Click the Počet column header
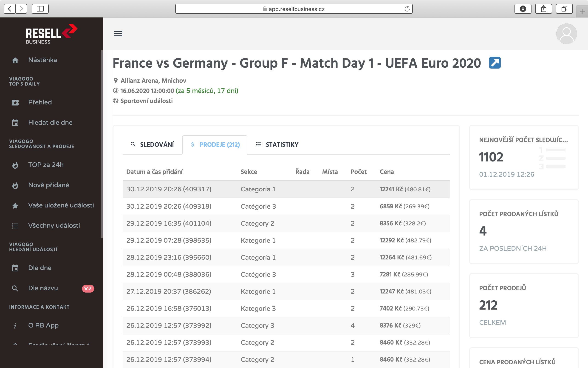 pyautogui.click(x=359, y=172)
